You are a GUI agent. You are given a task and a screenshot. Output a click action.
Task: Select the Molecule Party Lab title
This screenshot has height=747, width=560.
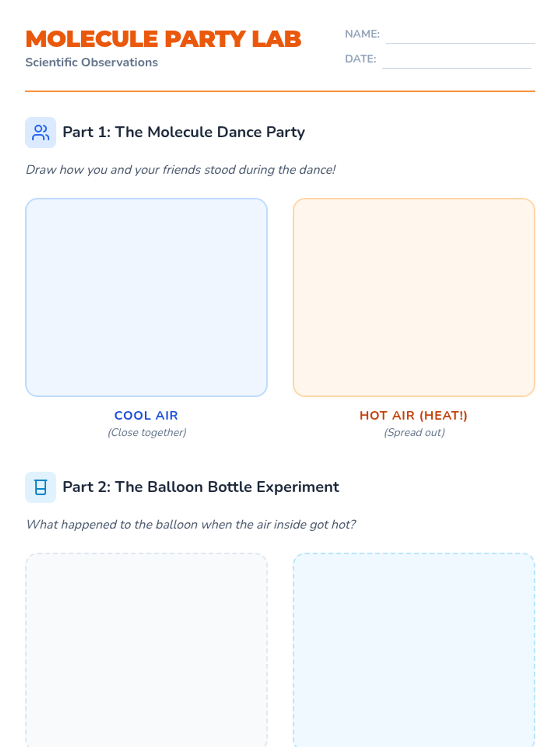[163, 39]
